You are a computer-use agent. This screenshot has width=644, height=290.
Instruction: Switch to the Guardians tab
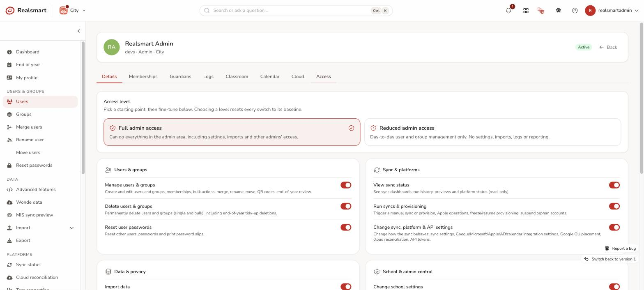click(x=180, y=76)
